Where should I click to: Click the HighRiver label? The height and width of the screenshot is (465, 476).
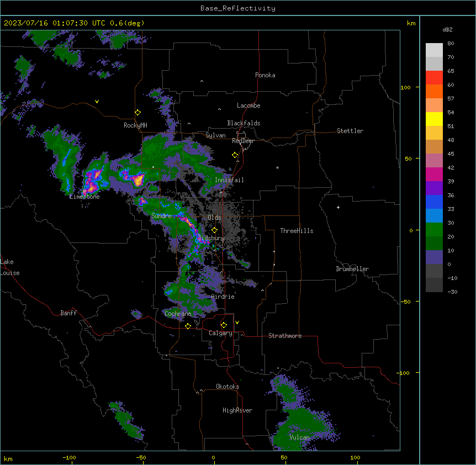(x=237, y=410)
